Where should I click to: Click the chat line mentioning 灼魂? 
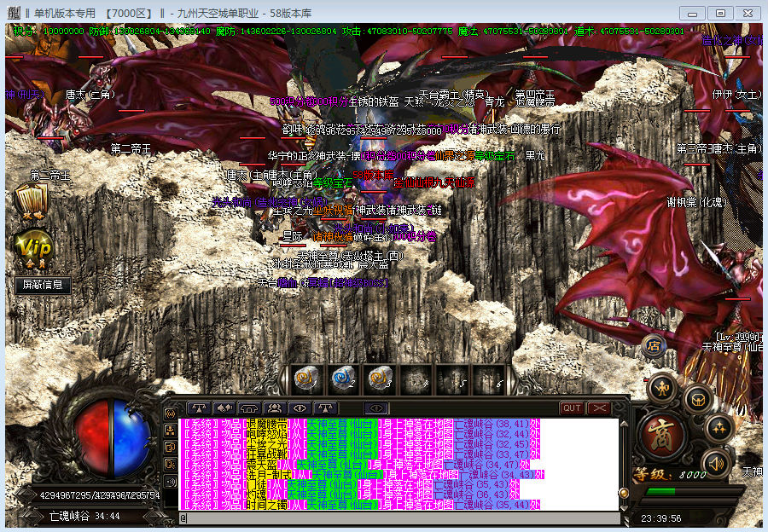[350, 494]
